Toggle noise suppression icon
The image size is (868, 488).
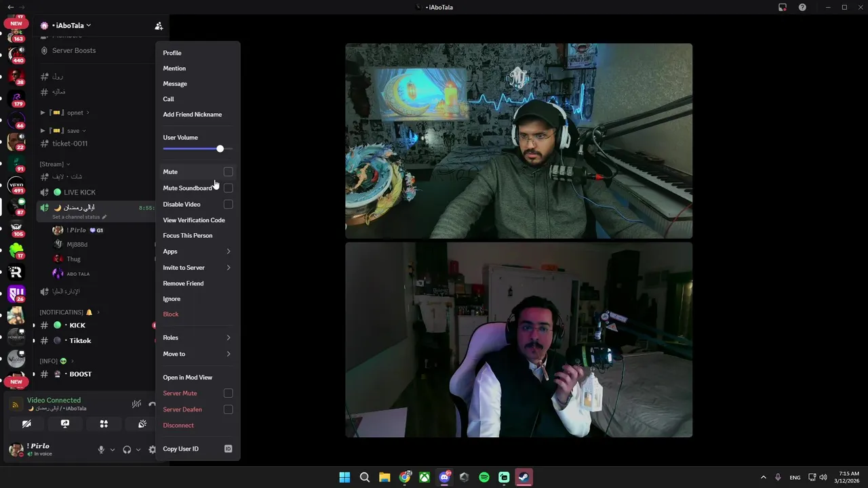[x=136, y=404]
